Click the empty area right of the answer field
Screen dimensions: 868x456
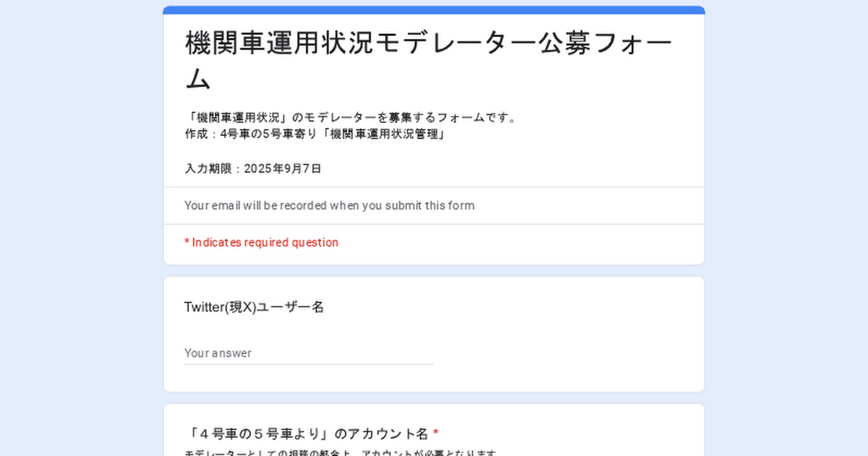pyautogui.click(x=564, y=353)
